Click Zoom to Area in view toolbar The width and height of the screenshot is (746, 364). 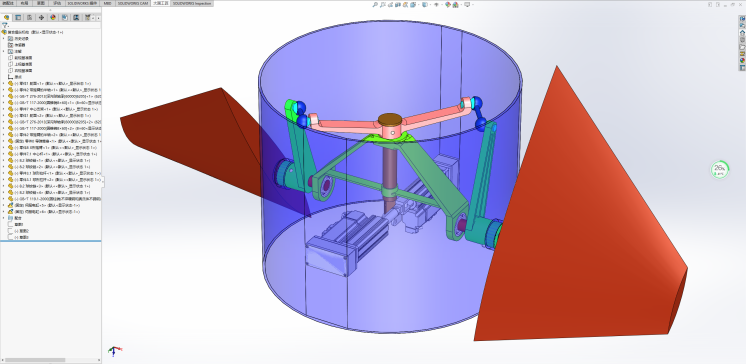[383, 5]
